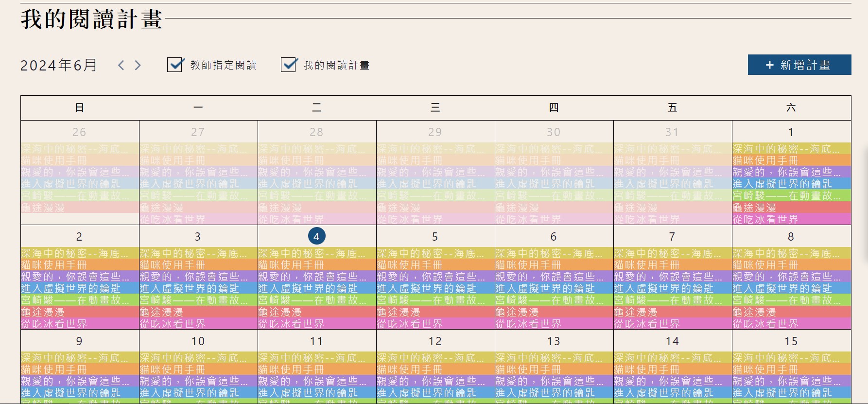The height and width of the screenshot is (404, 868).
Task: Go to next month with right chevron
Action: pyautogui.click(x=138, y=65)
